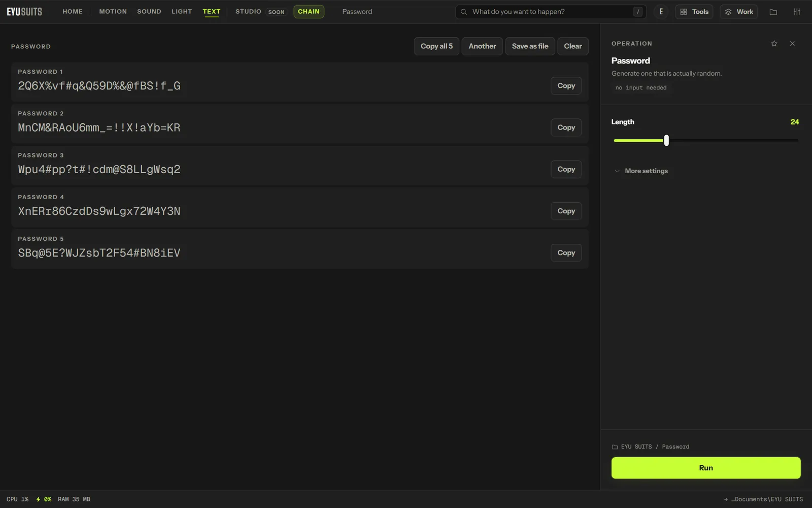812x508 pixels.
Task: Copy Password 2
Action: click(x=566, y=128)
